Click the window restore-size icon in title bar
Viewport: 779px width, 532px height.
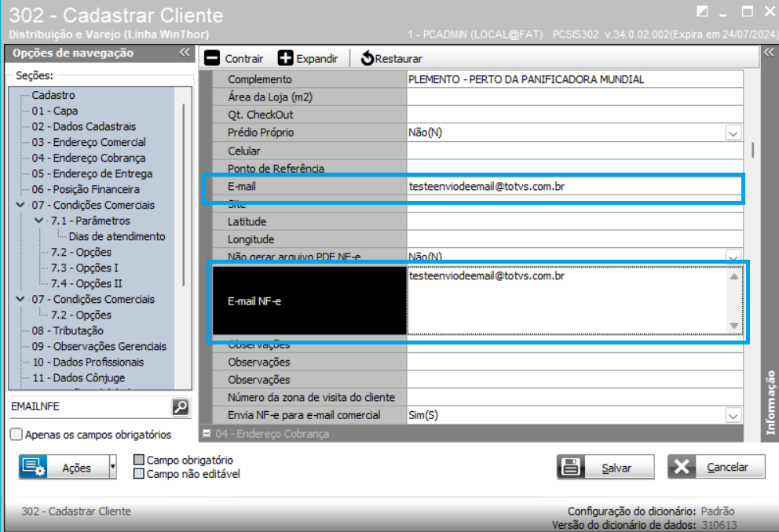702,12
